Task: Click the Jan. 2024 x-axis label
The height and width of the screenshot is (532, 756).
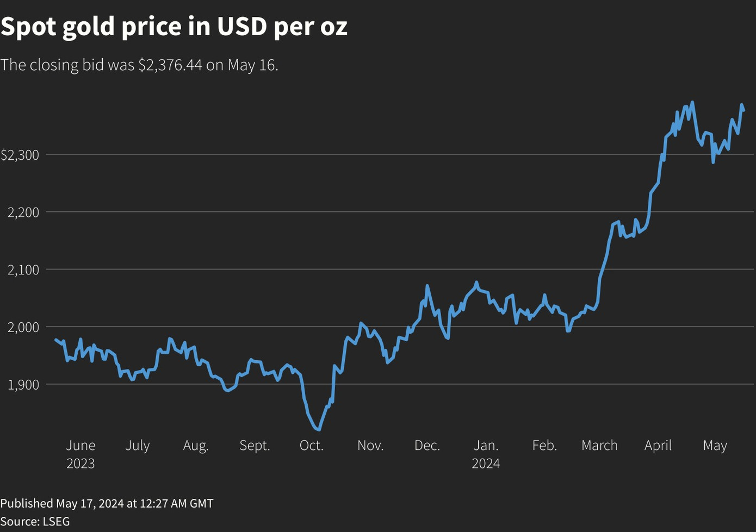Action: (486, 454)
